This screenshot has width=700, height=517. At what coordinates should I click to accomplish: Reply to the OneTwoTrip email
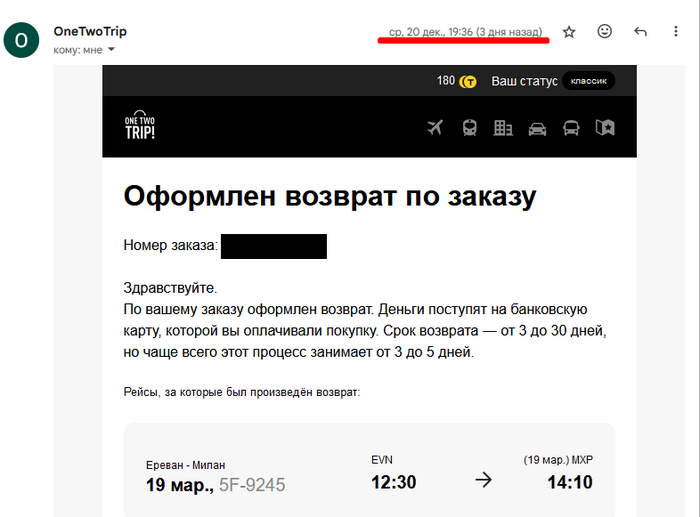click(640, 31)
